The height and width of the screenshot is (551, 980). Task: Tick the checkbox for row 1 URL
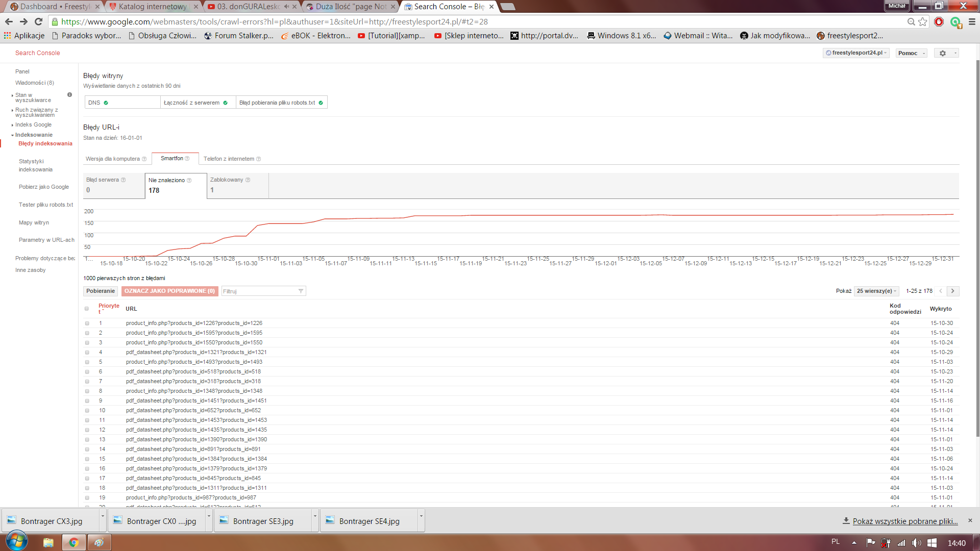pyautogui.click(x=87, y=323)
